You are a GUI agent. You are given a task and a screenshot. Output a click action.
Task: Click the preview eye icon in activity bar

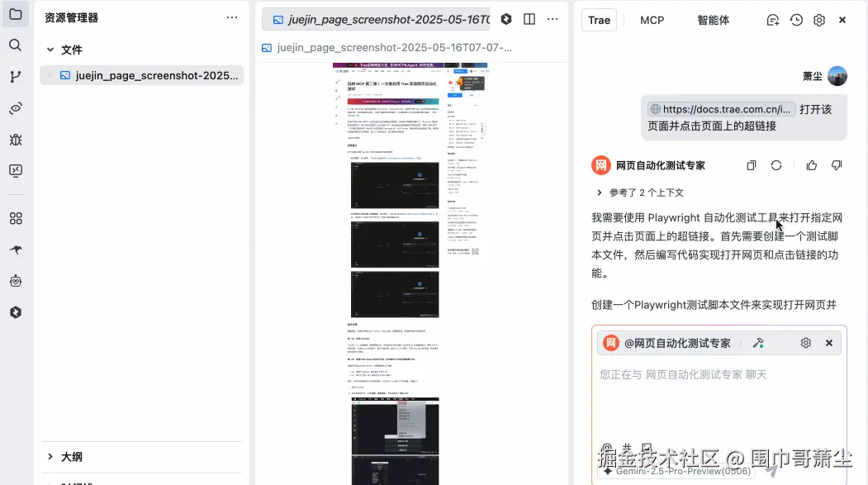pyautogui.click(x=16, y=108)
